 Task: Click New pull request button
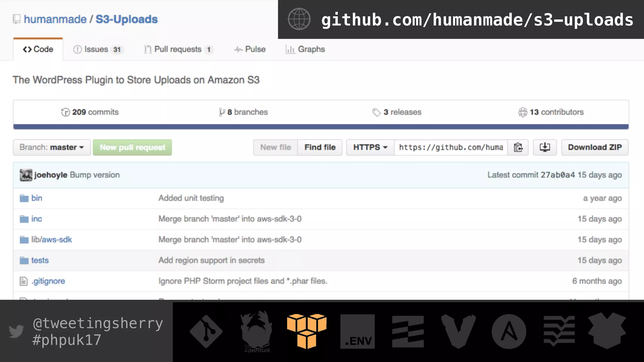click(x=132, y=147)
